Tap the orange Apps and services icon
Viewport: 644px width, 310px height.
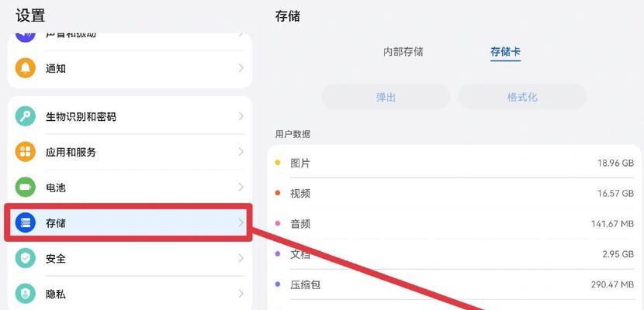click(x=26, y=152)
